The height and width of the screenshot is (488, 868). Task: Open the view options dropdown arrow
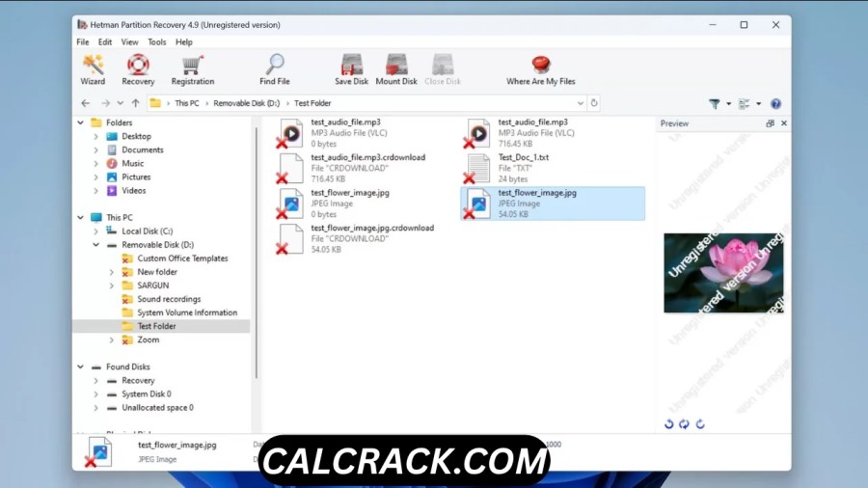[x=758, y=103]
